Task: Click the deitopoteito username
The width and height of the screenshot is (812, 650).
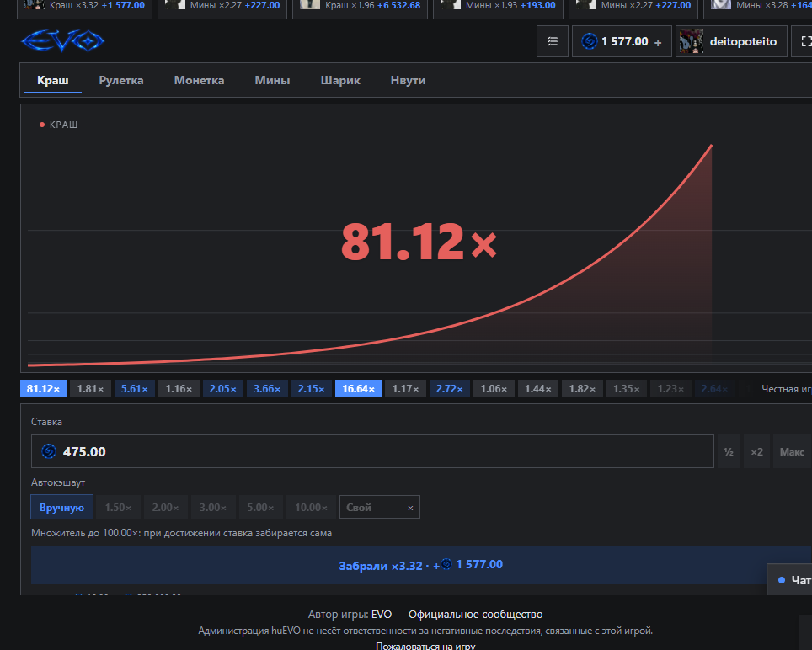Action: tap(743, 41)
